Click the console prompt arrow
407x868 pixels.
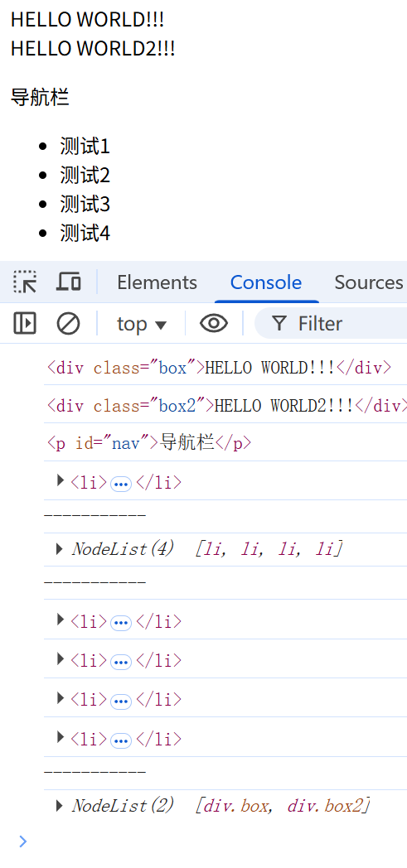coord(22,841)
